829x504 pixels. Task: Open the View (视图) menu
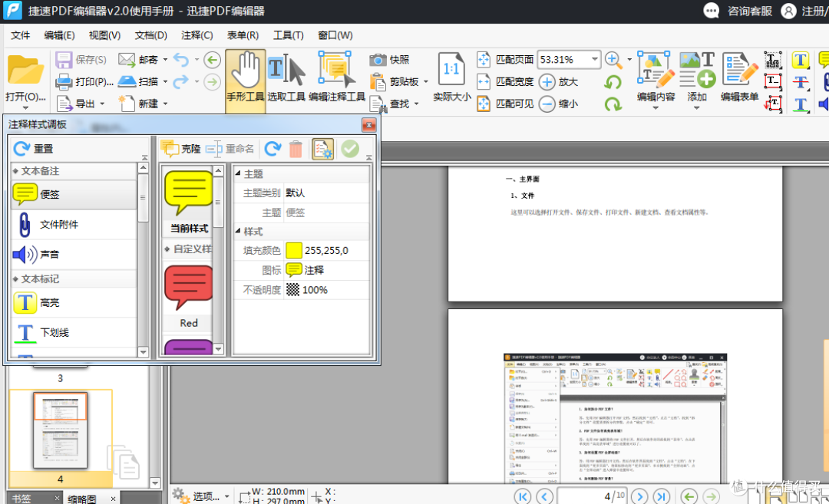[104, 35]
